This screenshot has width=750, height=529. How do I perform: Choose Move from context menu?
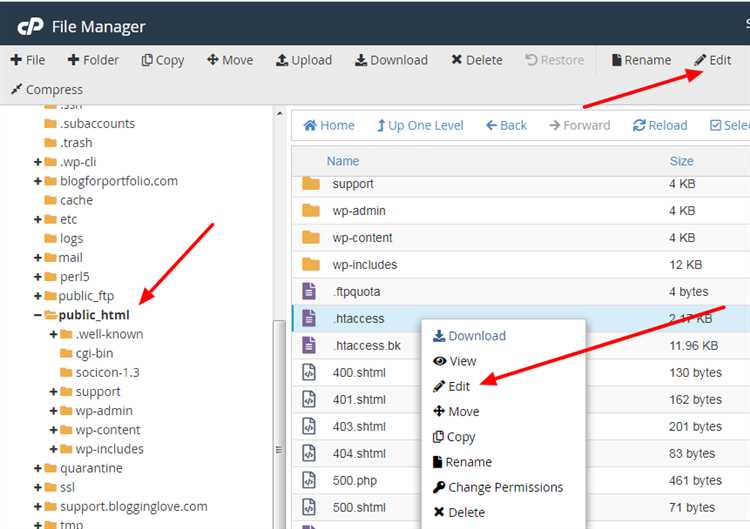click(456, 411)
